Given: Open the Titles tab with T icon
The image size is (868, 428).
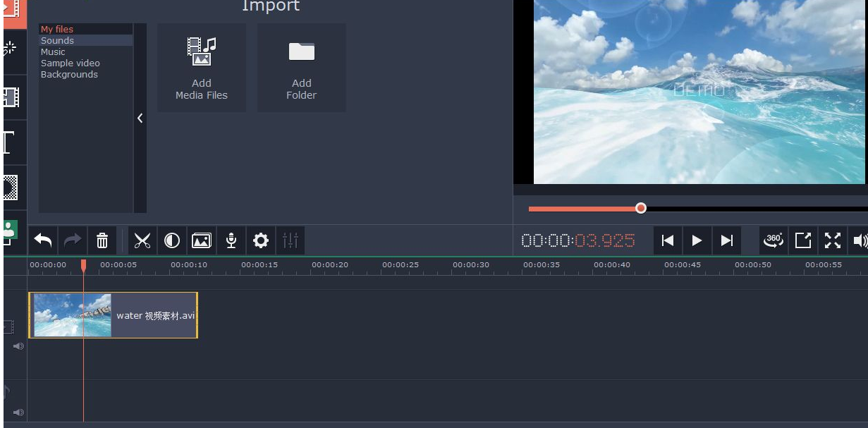Looking at the screenshot, I should [x=10, y=142].
